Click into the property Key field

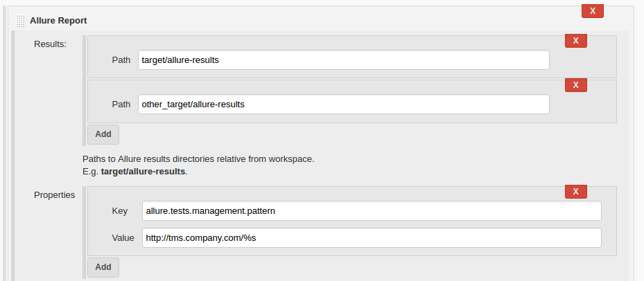pyautogui.click(x=372, y=211)
